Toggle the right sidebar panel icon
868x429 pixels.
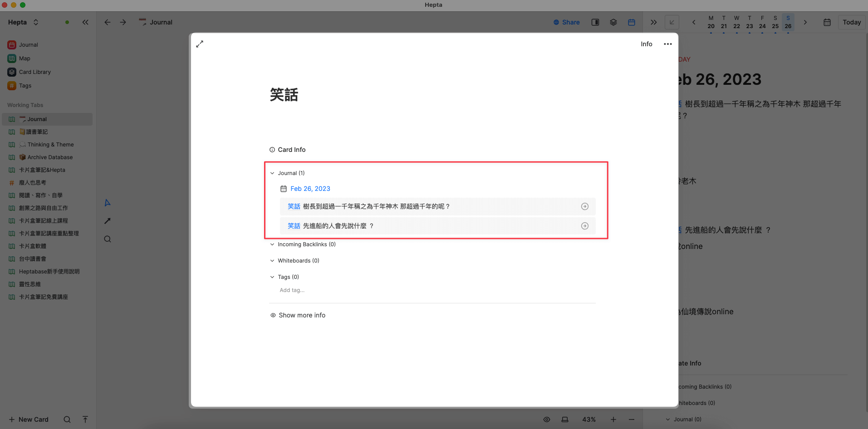click(595, 22)
